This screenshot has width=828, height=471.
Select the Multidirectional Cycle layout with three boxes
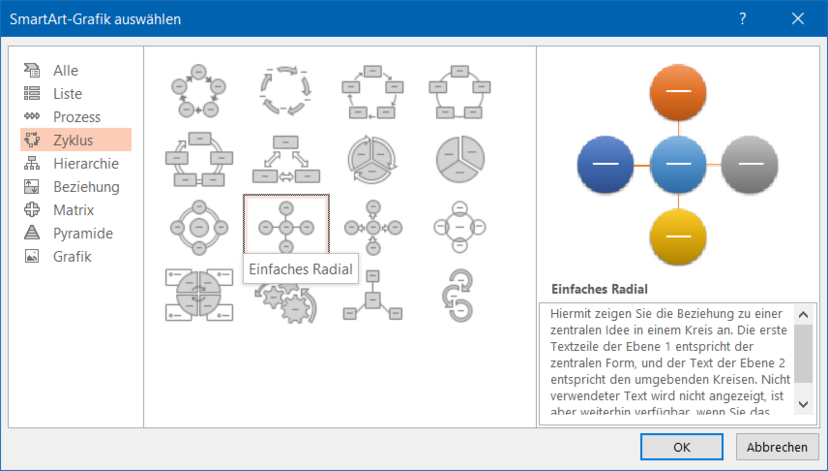pyautogui.click(x=286, y=159)
